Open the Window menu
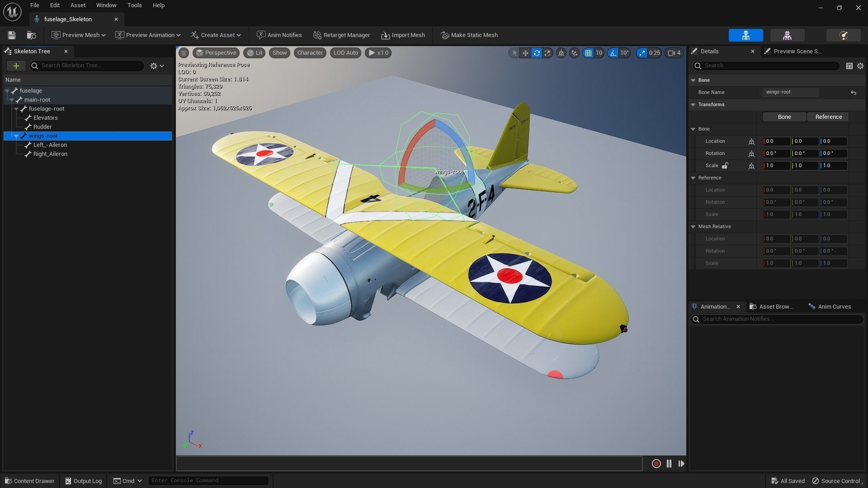This screenshot has height=488, width=868. [x=106, y=5]
